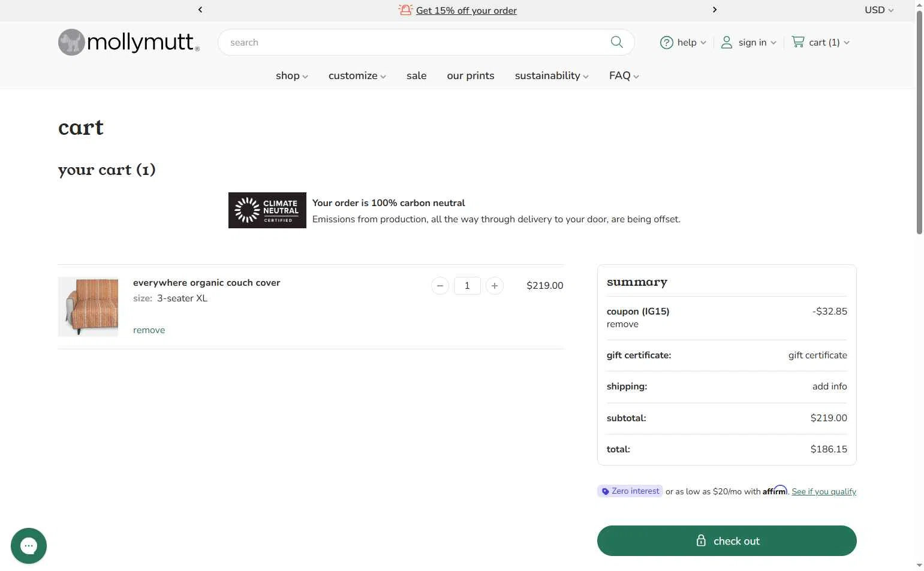Click the page vertical scrollbar
This screenshot has height=571, width=924.
919,123
